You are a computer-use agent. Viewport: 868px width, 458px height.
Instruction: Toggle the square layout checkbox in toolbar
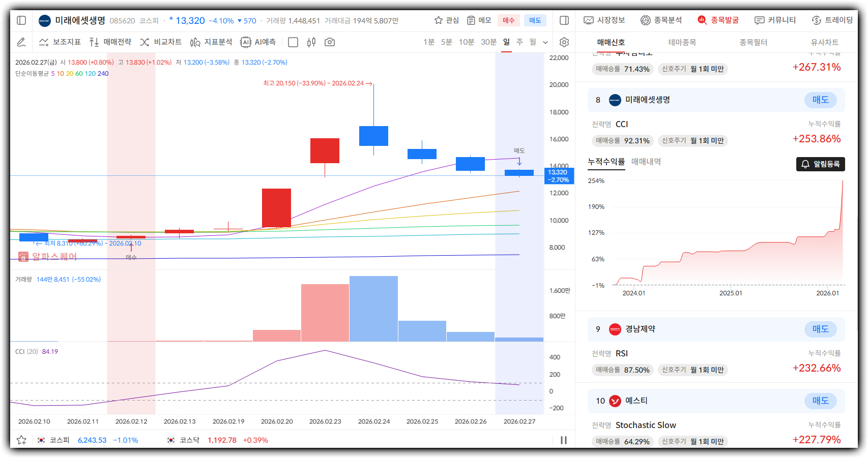[x=293, y=42]
